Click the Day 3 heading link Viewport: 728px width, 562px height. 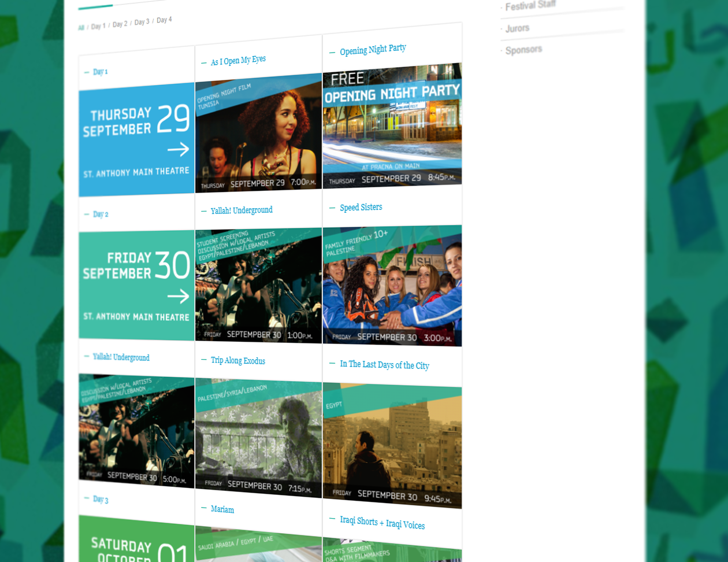coord(101,499)
